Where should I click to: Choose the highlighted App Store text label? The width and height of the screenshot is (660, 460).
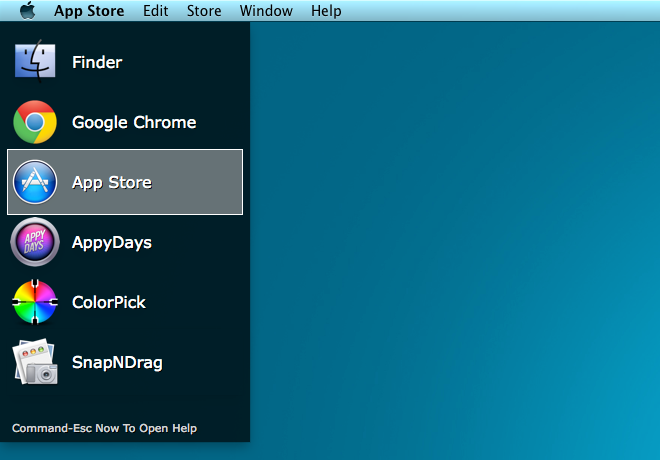pyautogui.click(x=112, y=182)
